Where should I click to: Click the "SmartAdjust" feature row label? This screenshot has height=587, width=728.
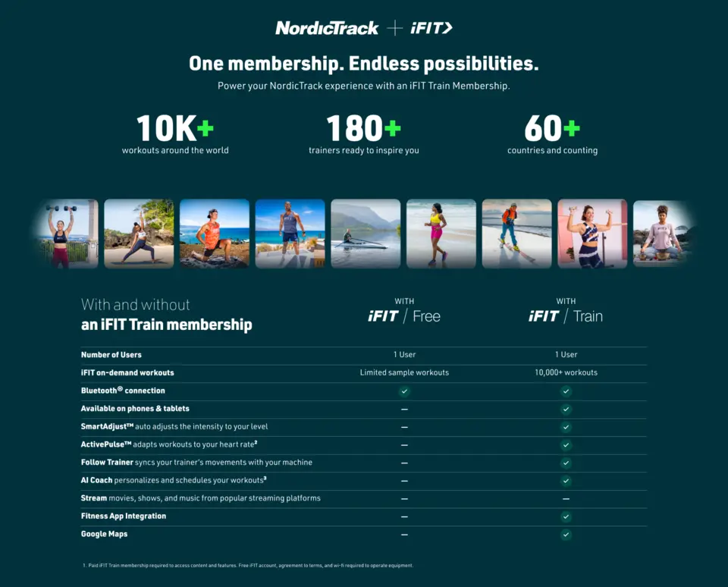[x=174, y=427]
